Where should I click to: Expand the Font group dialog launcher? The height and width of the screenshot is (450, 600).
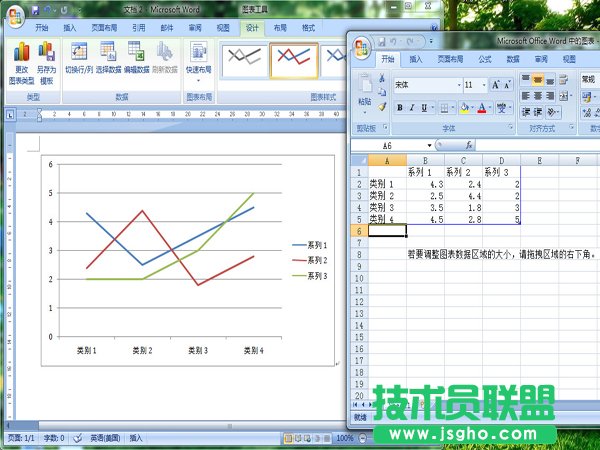coord(510,127)
